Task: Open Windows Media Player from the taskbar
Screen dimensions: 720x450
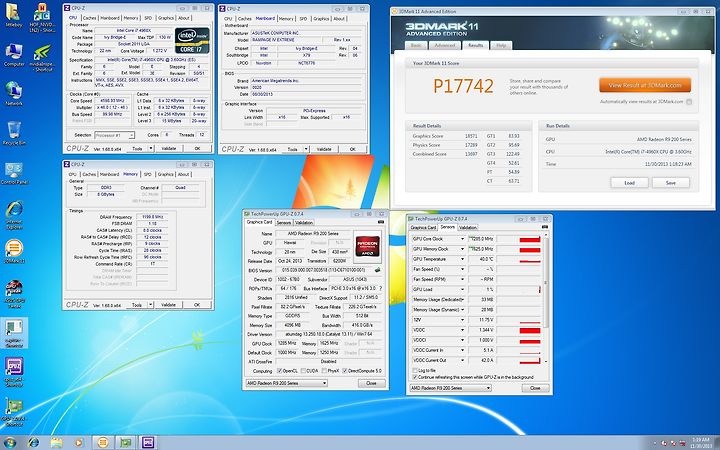Action: (x=79, y=443)
